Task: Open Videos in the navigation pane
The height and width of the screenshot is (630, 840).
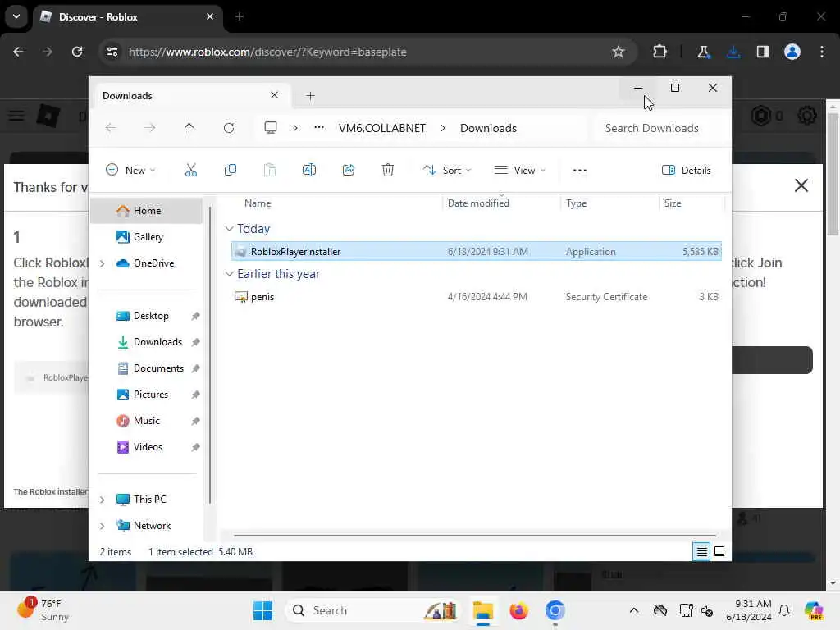Action: (x=146, y=447)
